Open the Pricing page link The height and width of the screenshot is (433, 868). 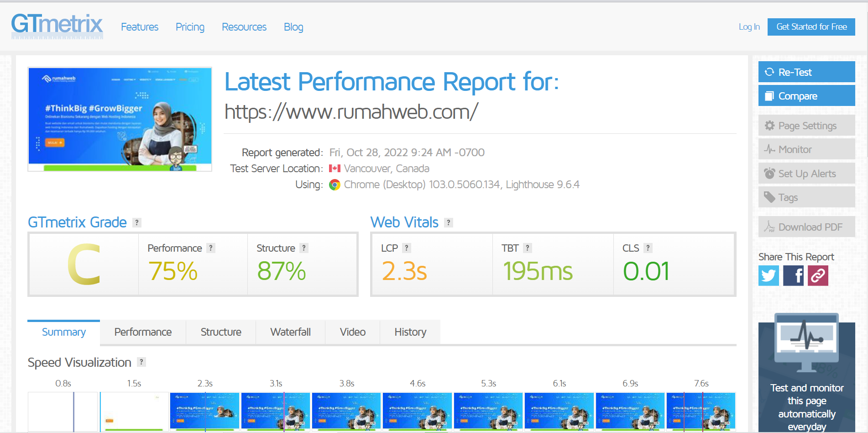(190, 27)
